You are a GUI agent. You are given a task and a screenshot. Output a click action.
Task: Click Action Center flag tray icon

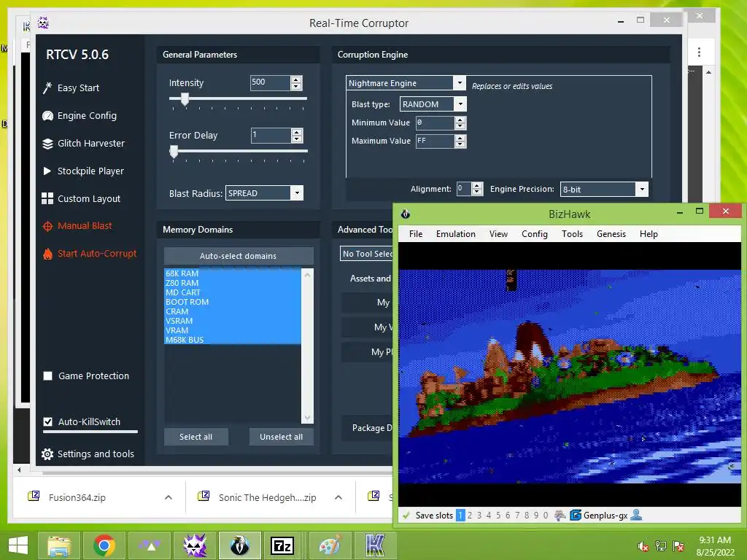coord(678,546)
